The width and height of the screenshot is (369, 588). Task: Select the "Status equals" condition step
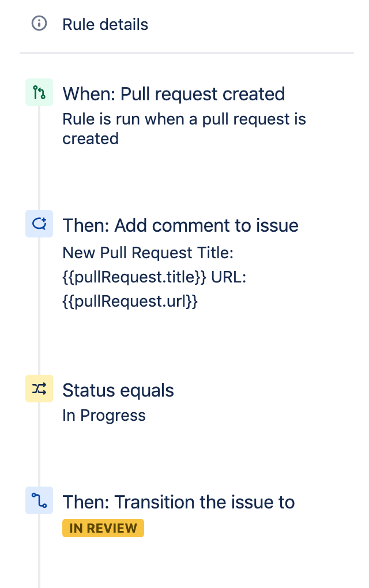coord(118,390)
